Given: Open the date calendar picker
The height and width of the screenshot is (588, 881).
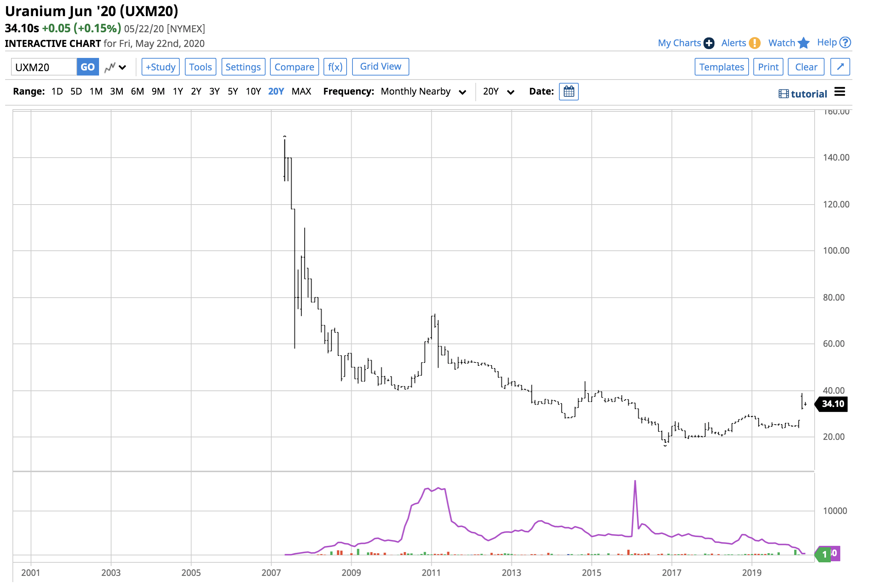Looking at the screenshot, I should [569, 91].
